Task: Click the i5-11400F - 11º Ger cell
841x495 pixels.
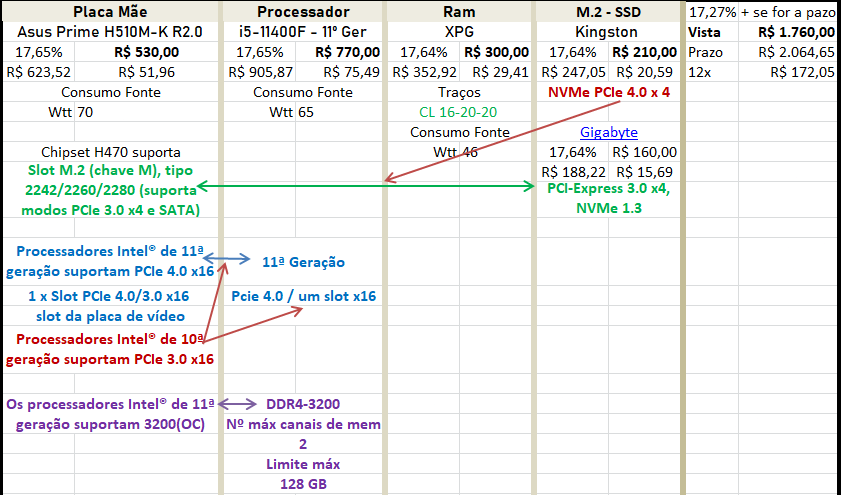Action: [x=303, y=32]
